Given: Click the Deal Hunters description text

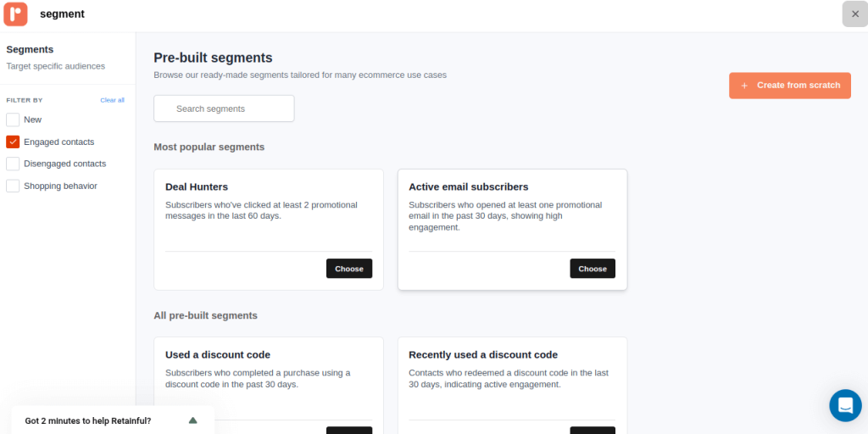Looking at the screenshot, I should pyautogui.click(x=261, y=210).
